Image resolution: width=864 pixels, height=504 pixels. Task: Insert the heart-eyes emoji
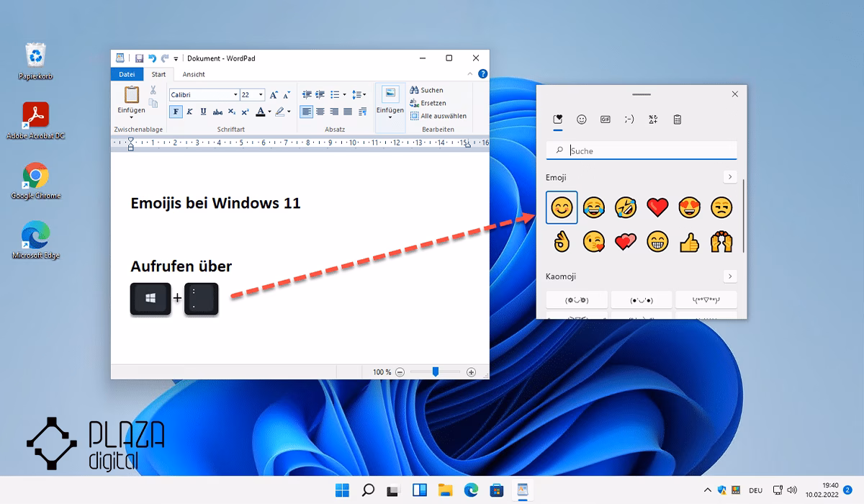point(690,207)
